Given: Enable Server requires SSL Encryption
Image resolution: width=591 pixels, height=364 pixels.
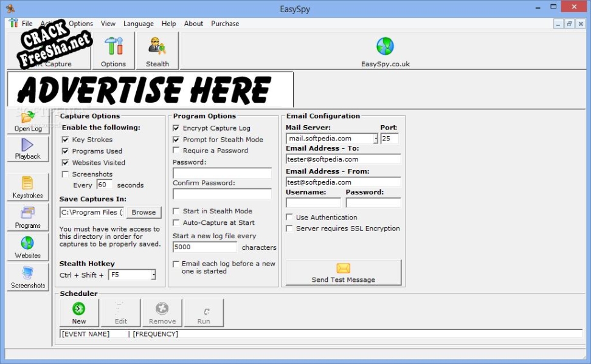Looking at the screenshot, I should point(289,228).
